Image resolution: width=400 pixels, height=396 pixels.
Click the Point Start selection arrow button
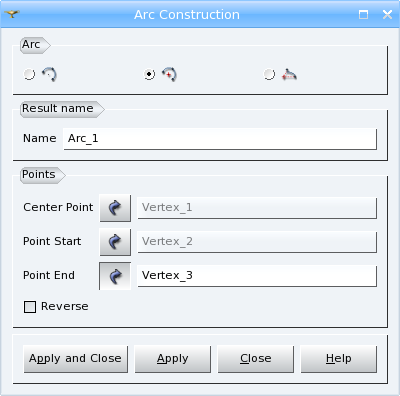(115, 242)
